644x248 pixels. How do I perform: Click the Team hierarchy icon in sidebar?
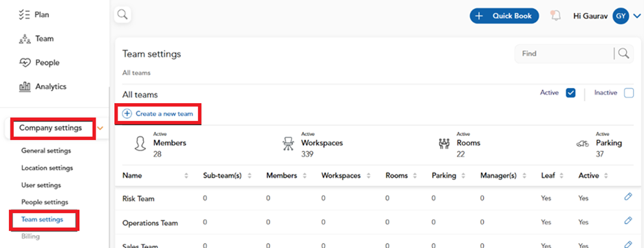tap(25, 39)
